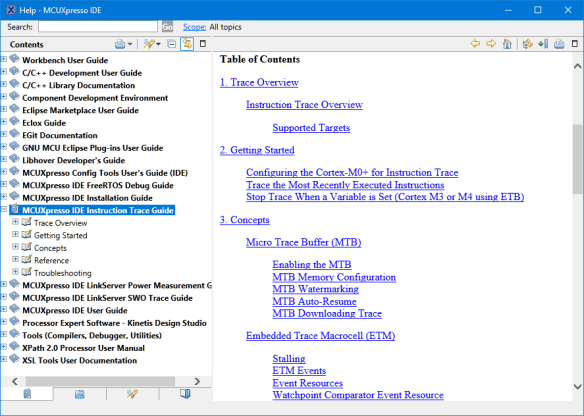This screenshot has width=584, height=416.
Task: Select MCUXpresso IDE FreeRTOS Debug Guide
Action: point(98,185)
